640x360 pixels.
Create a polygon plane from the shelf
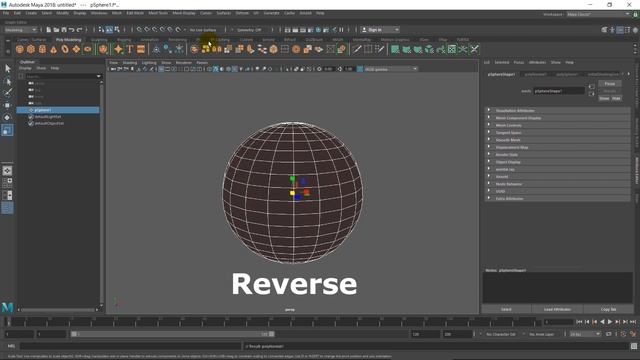click(x=76, y=49)
